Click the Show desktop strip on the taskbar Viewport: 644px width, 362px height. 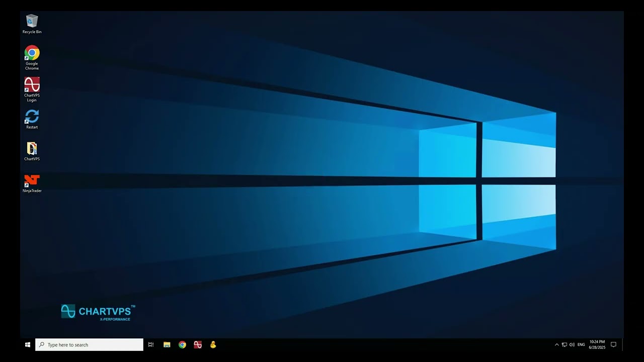[622, 345]
